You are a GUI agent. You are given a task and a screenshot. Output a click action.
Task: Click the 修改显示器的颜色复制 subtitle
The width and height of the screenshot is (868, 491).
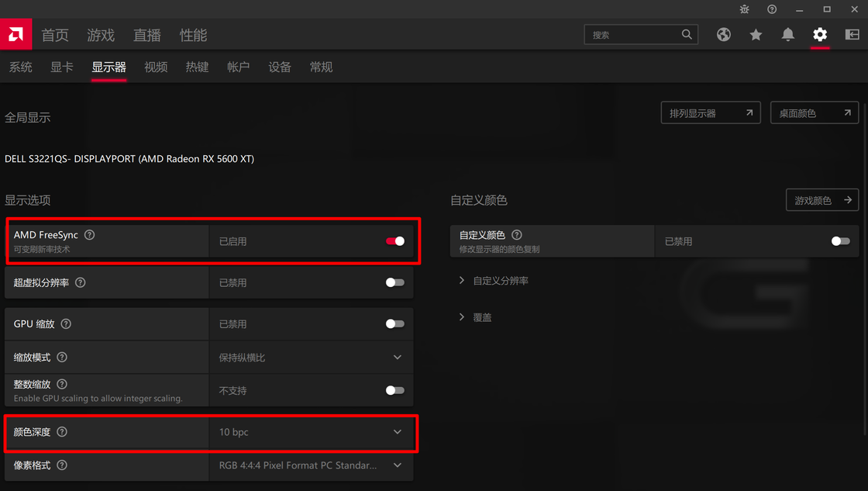click(499, 250)
